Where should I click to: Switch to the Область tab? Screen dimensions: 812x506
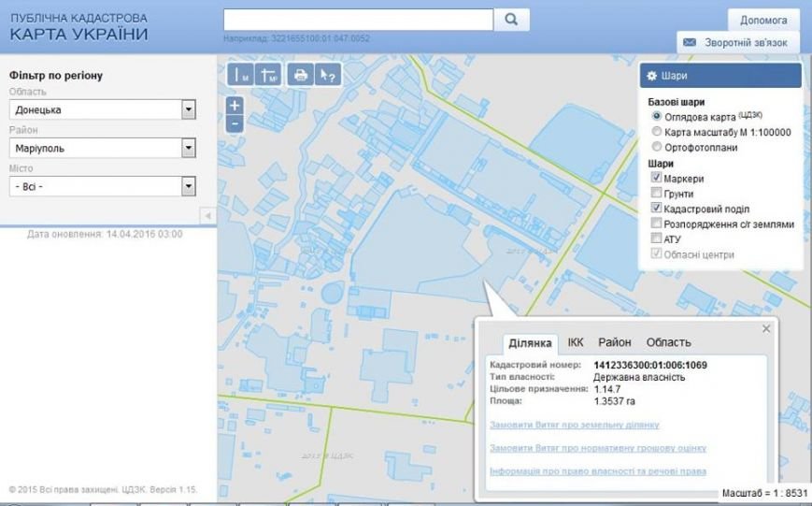[668, 342]
